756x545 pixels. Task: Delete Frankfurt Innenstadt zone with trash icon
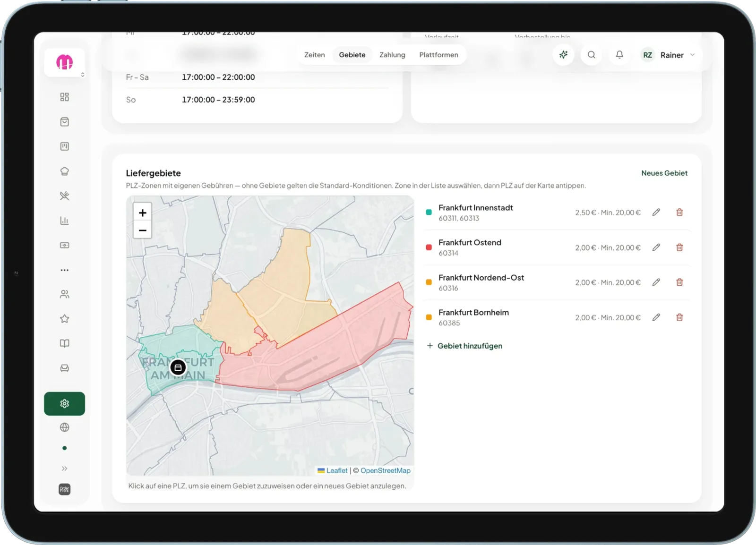(x=679, y=213)
